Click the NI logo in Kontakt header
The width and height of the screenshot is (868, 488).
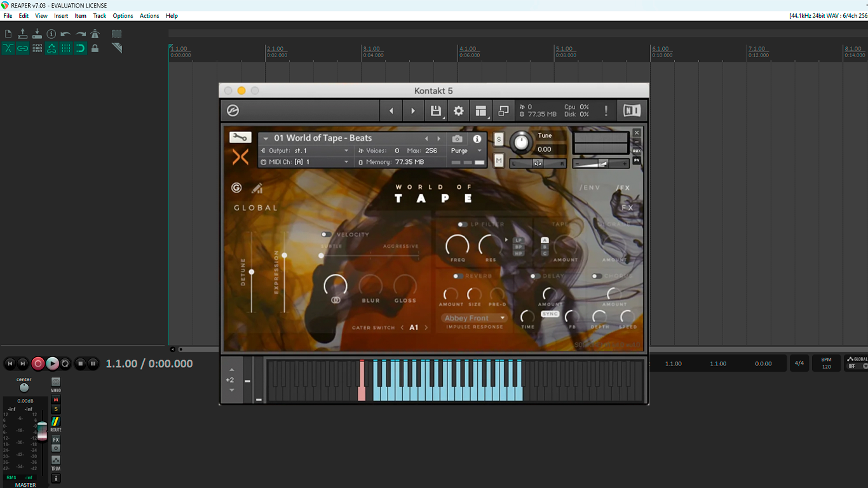click(x=632, y=111)
